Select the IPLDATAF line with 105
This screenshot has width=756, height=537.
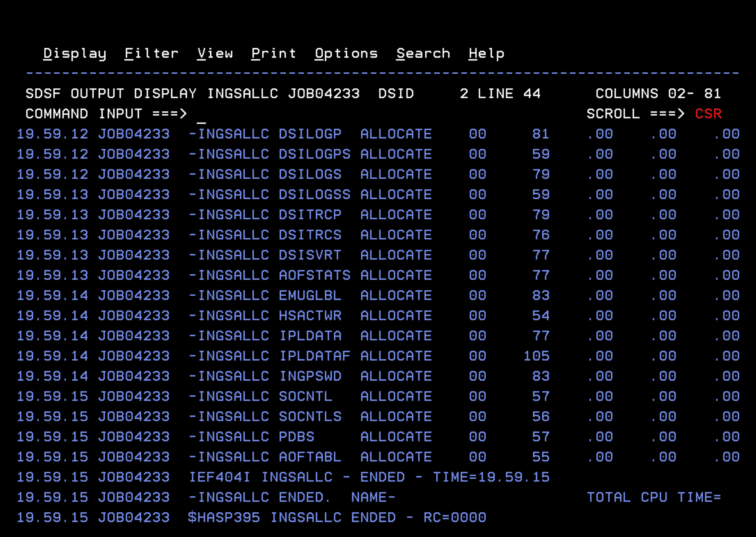[x=536, y=356]
